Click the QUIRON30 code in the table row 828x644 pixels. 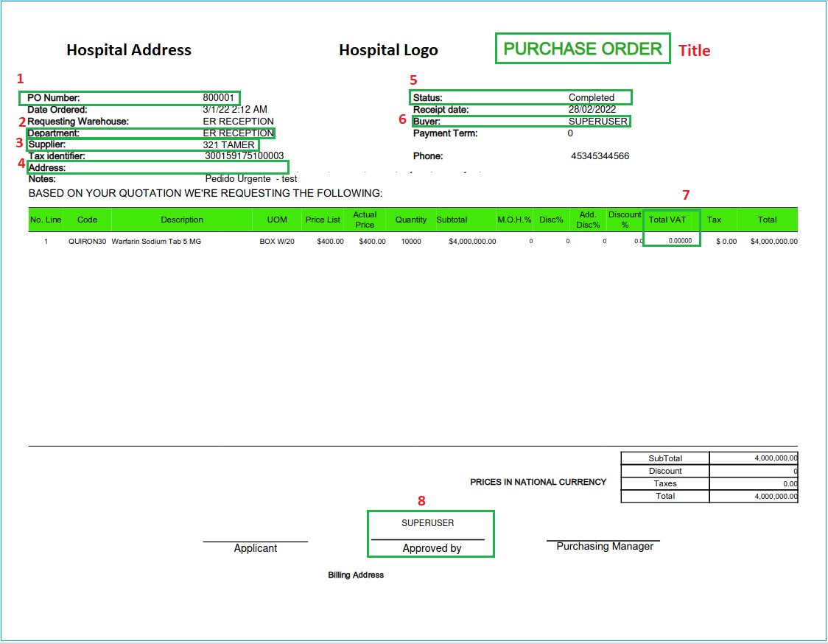pyautogui.click(x=88, y=241)
